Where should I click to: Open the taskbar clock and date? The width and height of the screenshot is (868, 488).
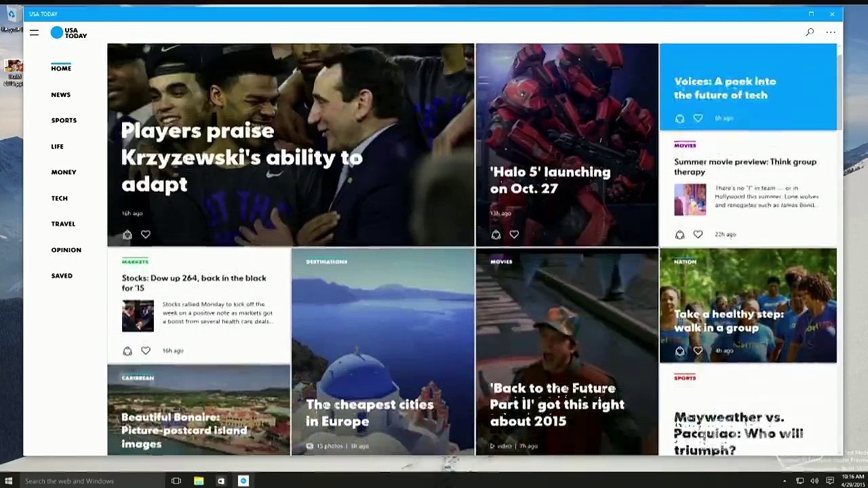tap(853, 481)
